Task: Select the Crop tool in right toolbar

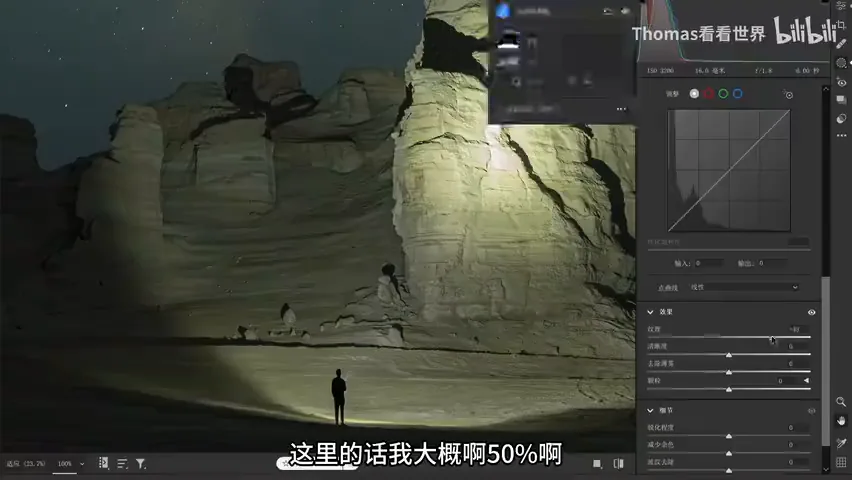Action: pos(842,24)
